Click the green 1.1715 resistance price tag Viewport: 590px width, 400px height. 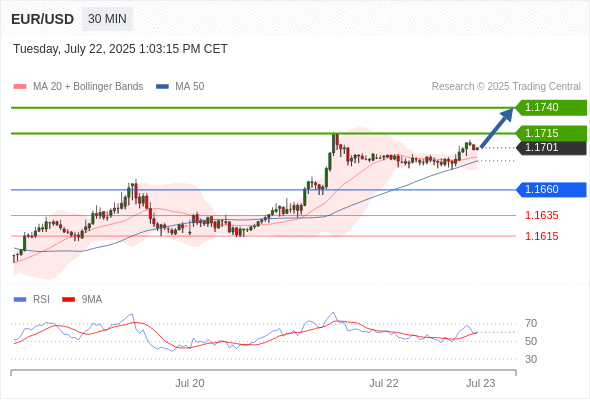552,133
